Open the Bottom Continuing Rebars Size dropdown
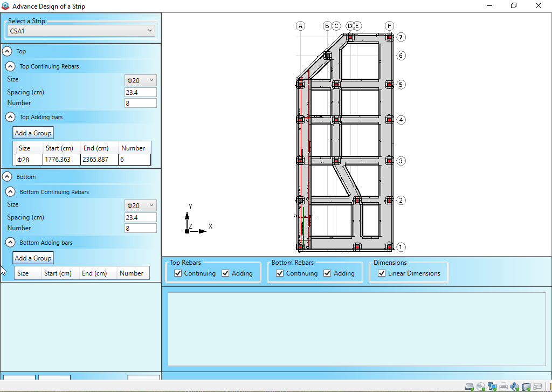 coord(141,205)
